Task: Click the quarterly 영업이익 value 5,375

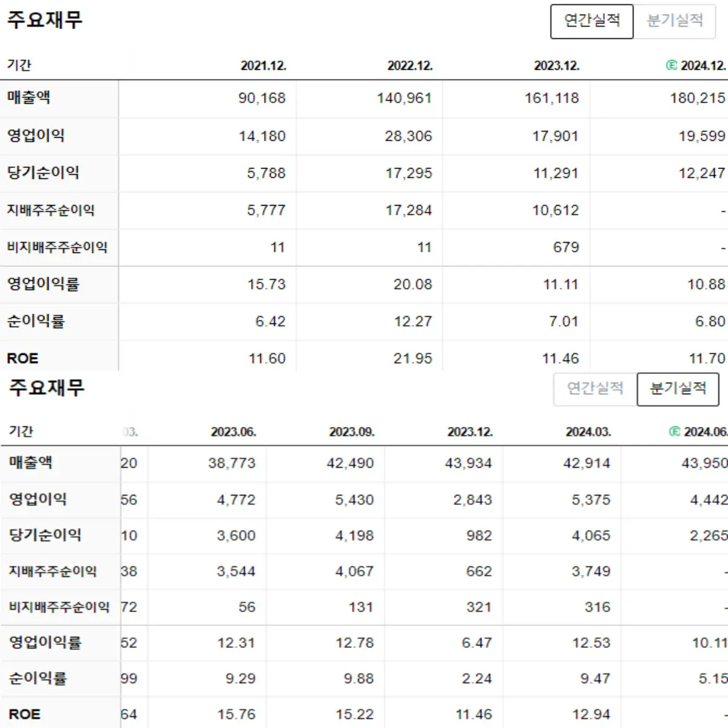Action: click(x=591, y=500)
